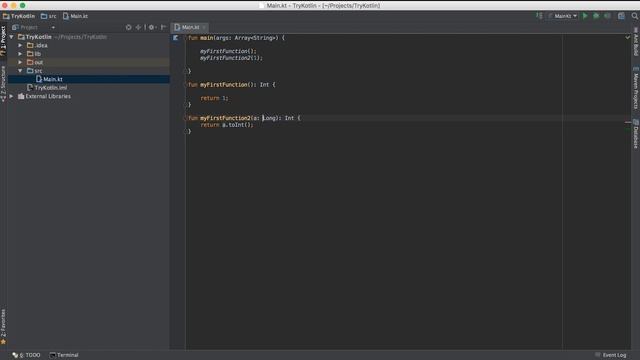Select TryKotlin.iml file in tree
Image resolution: width=640 pixels, height=360 pixels.
[x=47, y=88]
